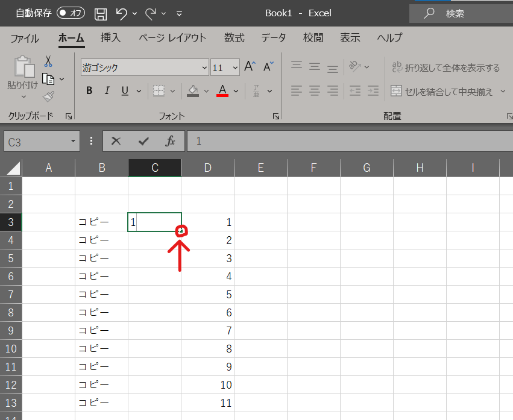Expand the Copy options arrow

pyautogui.click(x=61, y=79)
